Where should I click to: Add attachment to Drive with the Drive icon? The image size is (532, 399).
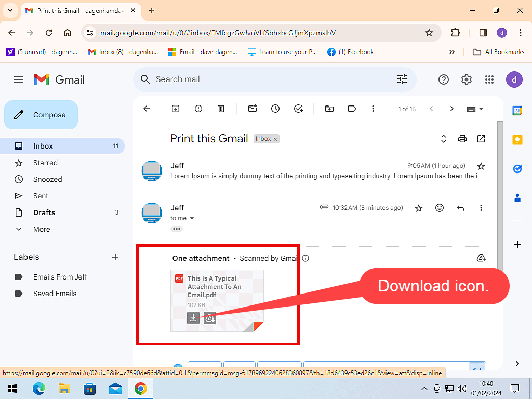[x=209, y=318]
